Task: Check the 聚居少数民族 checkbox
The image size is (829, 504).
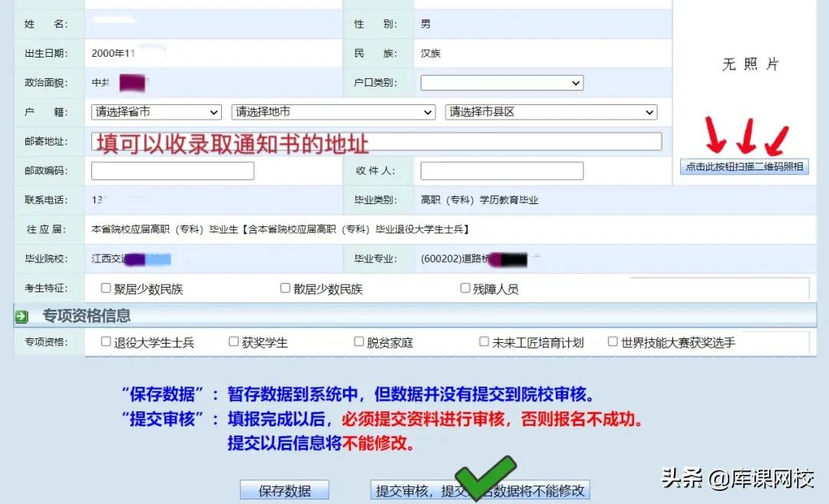Action: (x=106, y=288)
